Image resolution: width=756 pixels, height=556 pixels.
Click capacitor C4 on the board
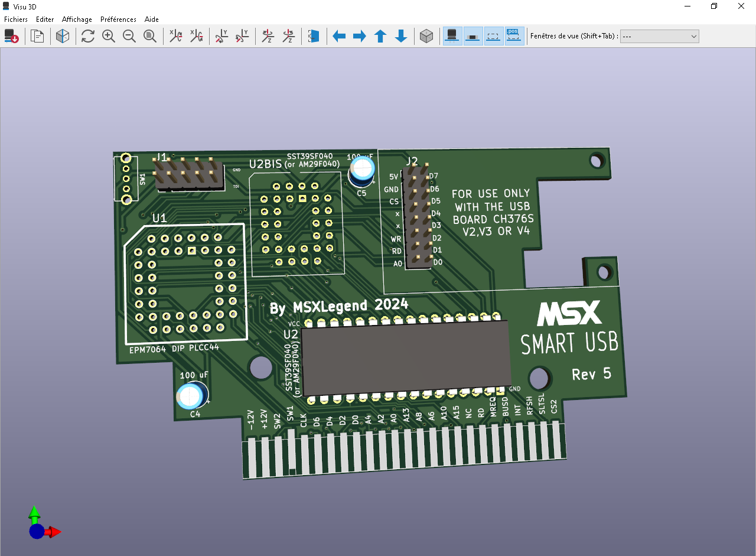click(193, 395)
